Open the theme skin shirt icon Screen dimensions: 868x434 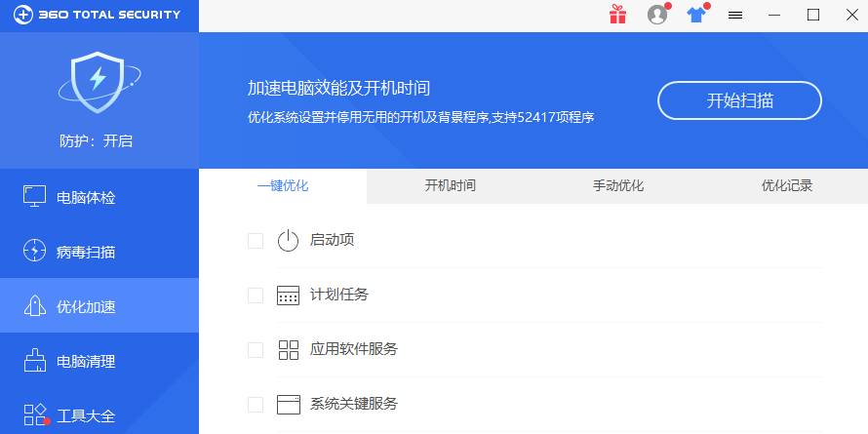[x=695, y=15]
